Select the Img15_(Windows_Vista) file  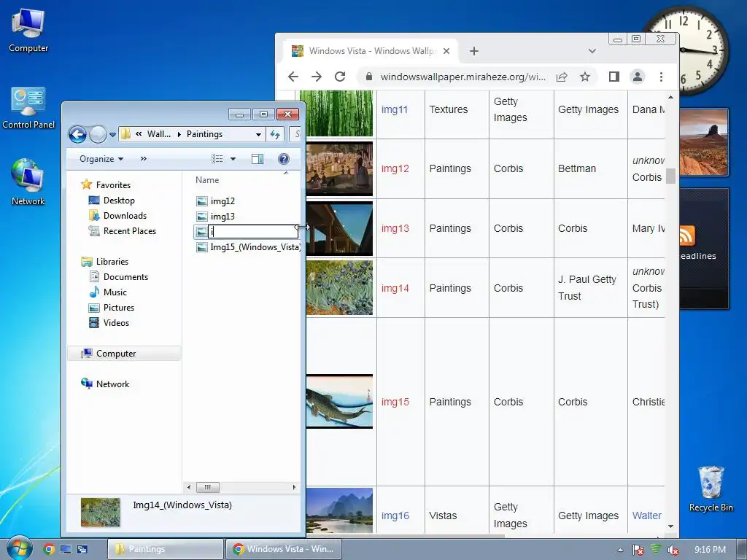point(248,247)
